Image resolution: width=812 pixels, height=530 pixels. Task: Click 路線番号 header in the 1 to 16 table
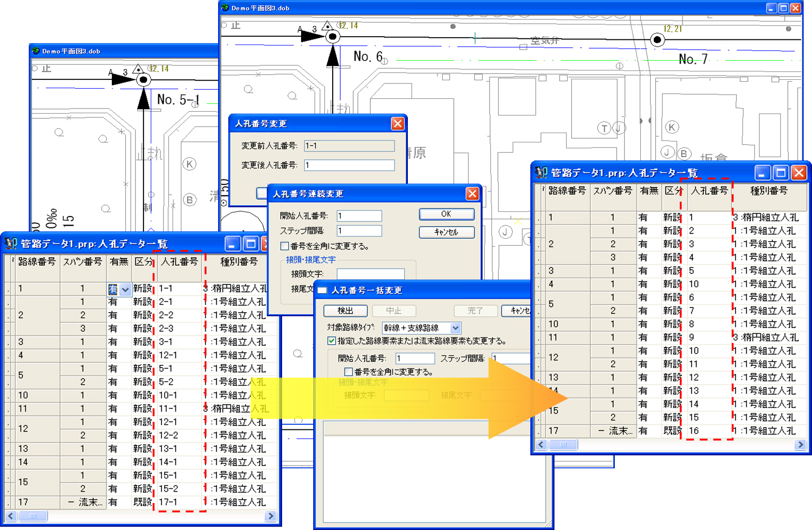(x=567, y=191)
